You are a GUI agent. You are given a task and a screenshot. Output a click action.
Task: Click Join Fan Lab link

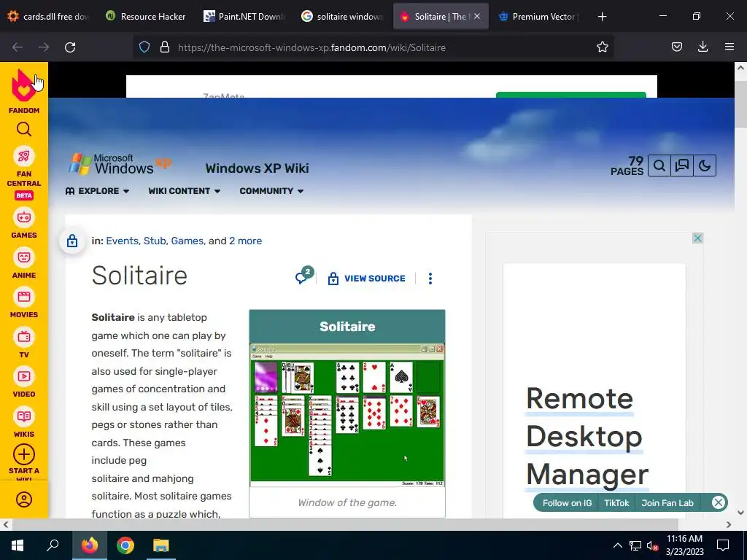click(667, 503)
